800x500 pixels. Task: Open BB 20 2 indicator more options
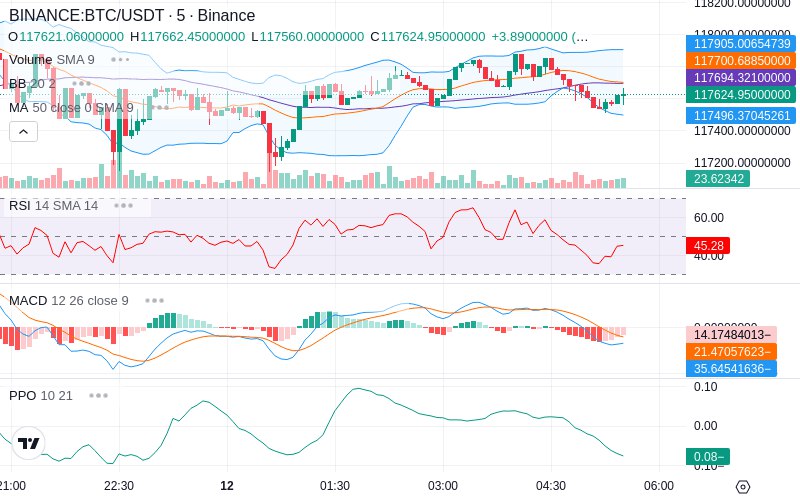click(82, 83)
